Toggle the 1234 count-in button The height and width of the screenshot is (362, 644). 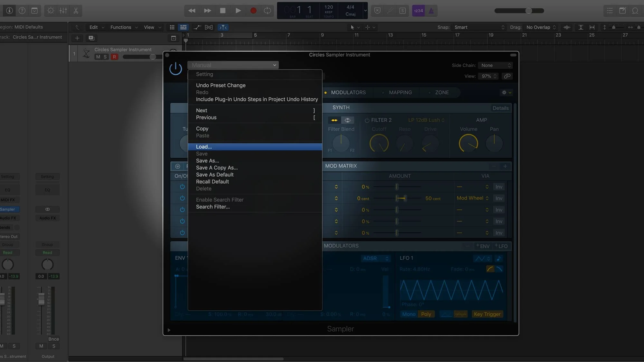418,11
